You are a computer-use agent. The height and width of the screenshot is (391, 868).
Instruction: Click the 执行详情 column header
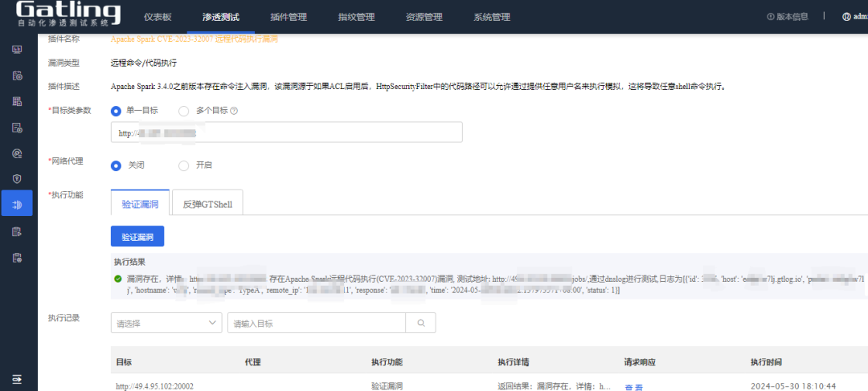coord(514,362)
